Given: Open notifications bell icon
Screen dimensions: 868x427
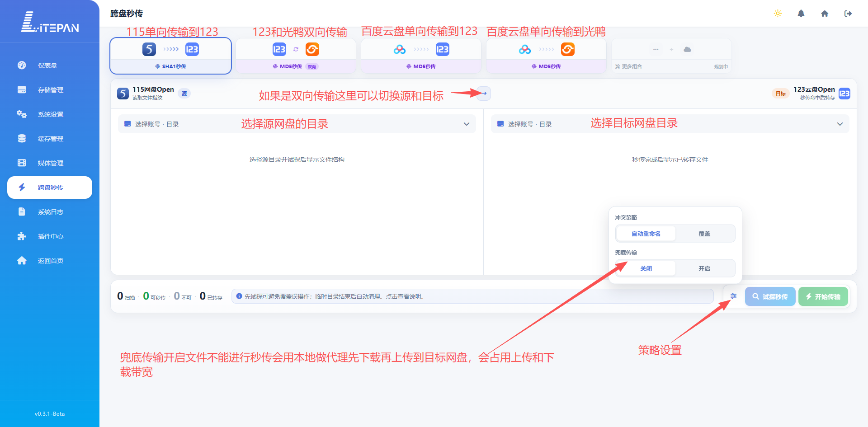Looking at the screenshot, I should click(x=801, y=14).
